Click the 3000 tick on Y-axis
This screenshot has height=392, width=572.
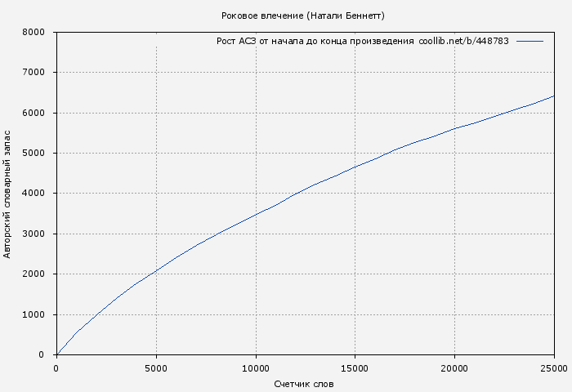coord(33,234)
